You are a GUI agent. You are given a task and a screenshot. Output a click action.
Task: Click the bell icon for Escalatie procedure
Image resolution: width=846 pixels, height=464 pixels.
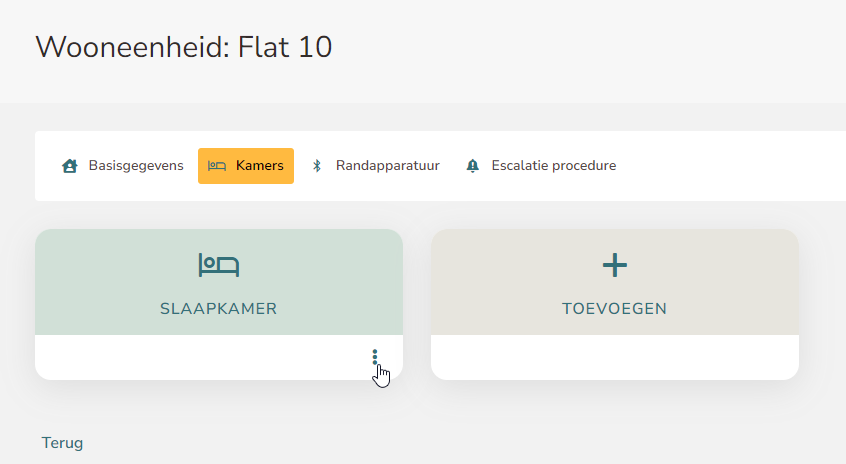click(473, 166)
